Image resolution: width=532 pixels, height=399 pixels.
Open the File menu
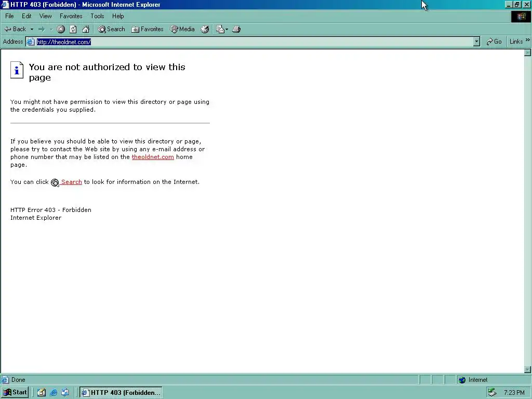tap(9, 16)
